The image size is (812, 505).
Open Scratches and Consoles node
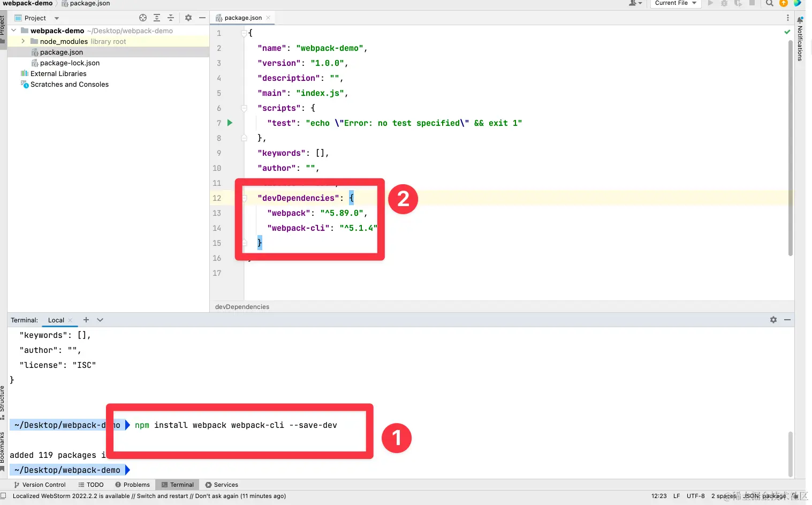(69, 84)
